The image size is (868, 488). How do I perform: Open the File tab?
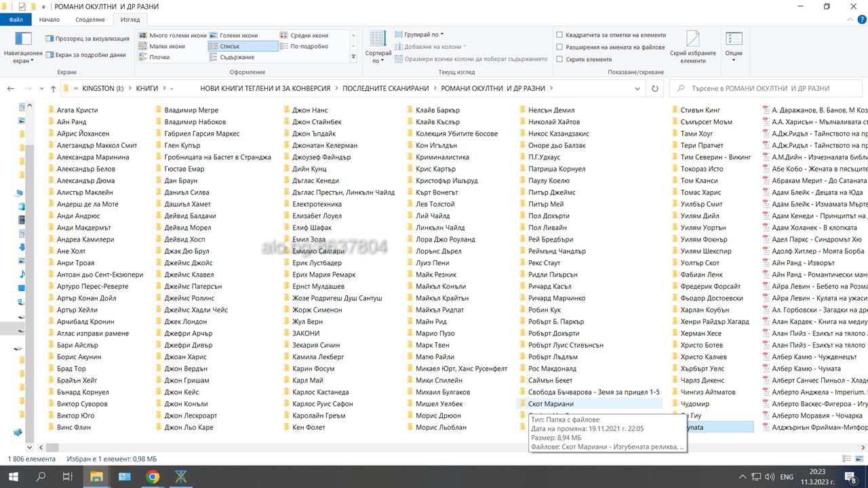pyautogui.click(x=16, y=20)
